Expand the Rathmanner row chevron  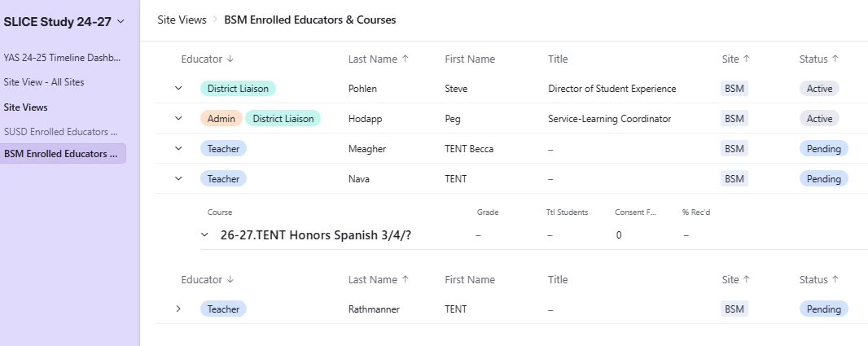pyautogui.click(x=178, y=309)
